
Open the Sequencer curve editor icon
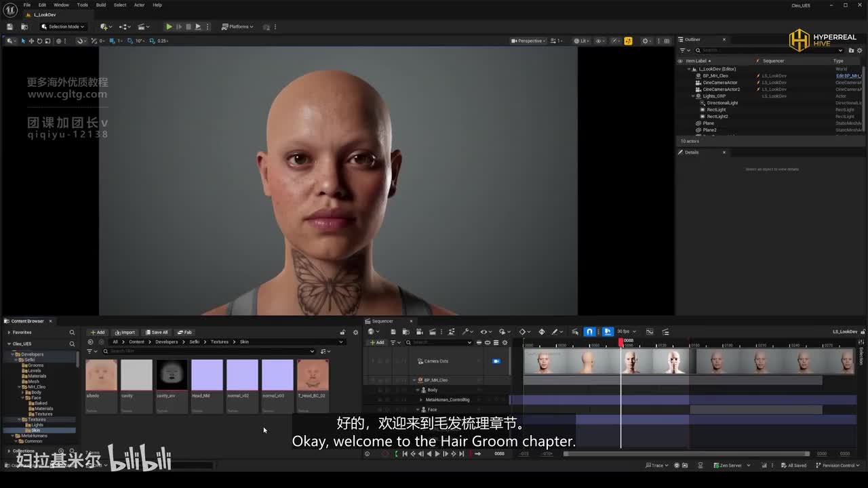pyautogui.click(x=650, y=331)
